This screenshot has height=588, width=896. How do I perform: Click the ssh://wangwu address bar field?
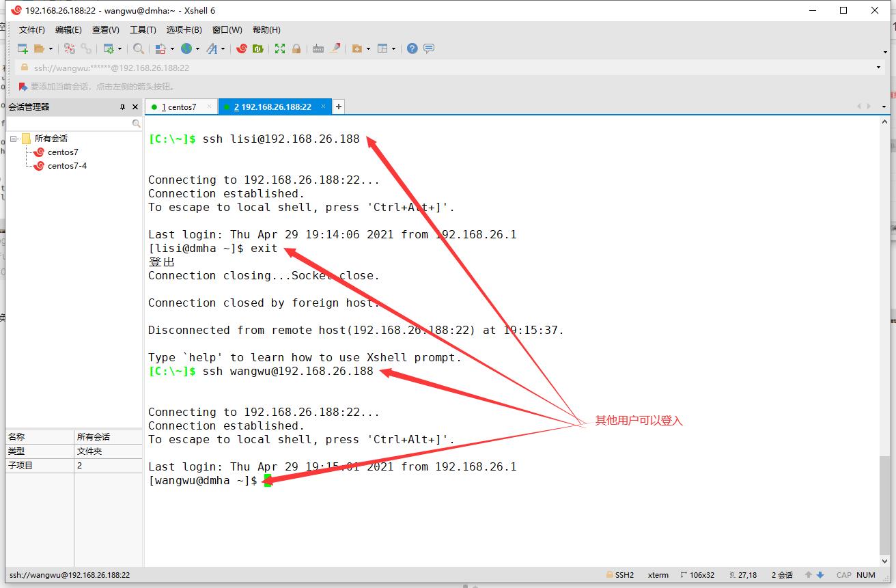pos(444,68)
